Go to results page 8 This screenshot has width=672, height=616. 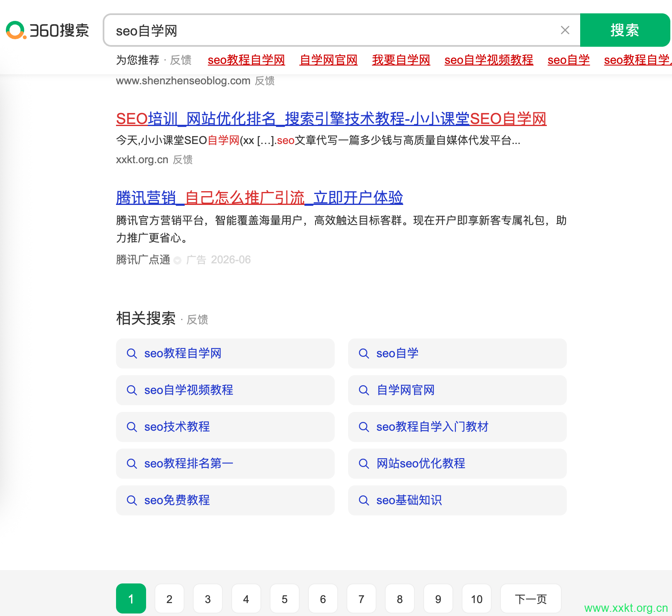click(400, 598)
